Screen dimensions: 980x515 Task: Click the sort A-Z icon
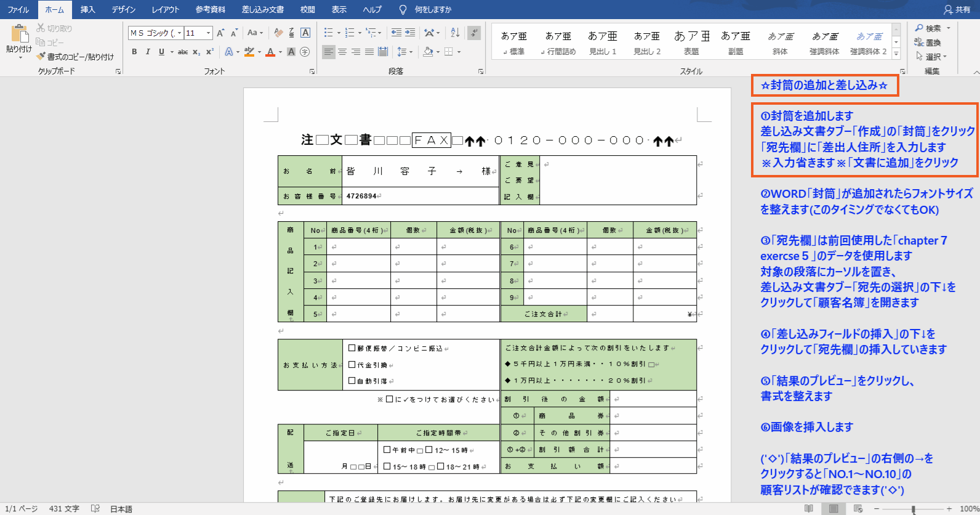coord(455,33)
